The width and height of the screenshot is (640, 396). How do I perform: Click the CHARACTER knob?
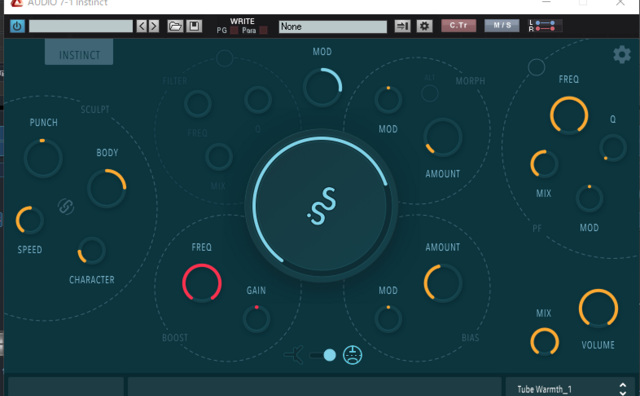click(x=91, y=250)
